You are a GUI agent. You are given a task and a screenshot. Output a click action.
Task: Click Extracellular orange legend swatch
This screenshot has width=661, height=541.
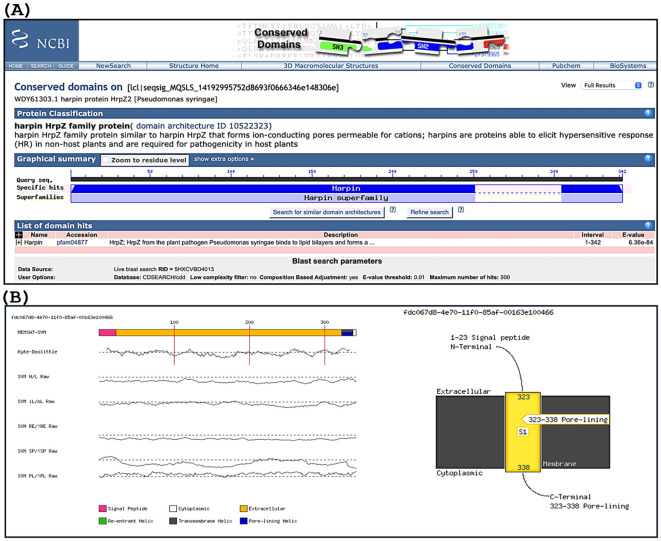click(243, 509)
